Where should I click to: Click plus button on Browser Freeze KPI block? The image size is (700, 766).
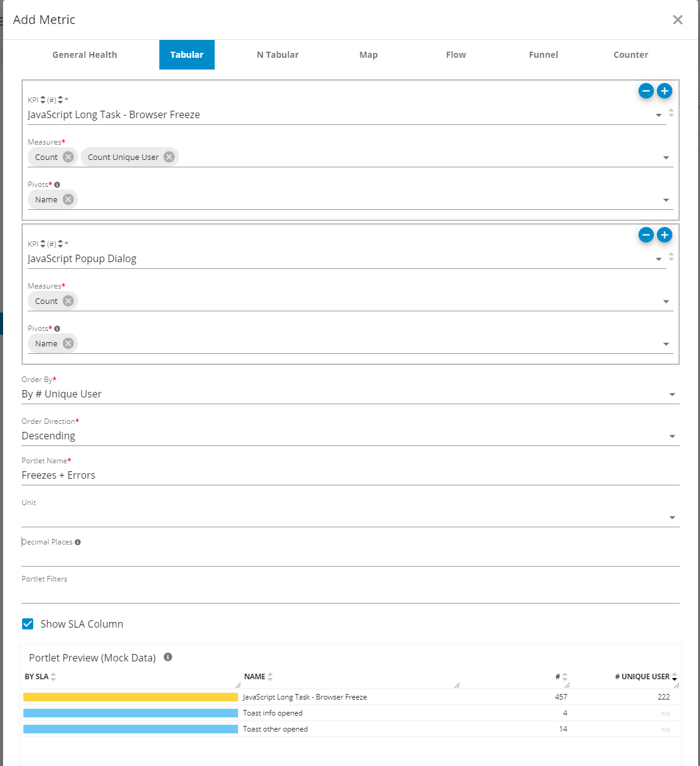coord(664,91)
